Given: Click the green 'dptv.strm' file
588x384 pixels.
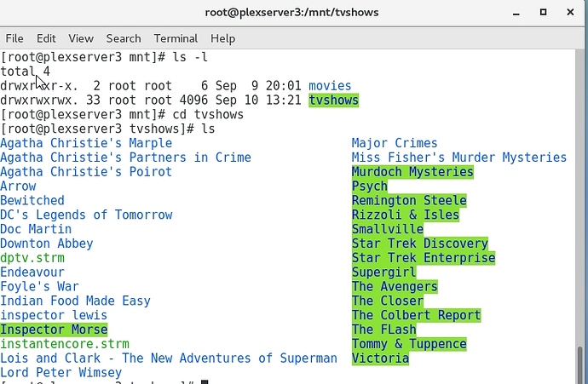Looking at the screenshot, I should pyautogui.click(x=32, y=258).
